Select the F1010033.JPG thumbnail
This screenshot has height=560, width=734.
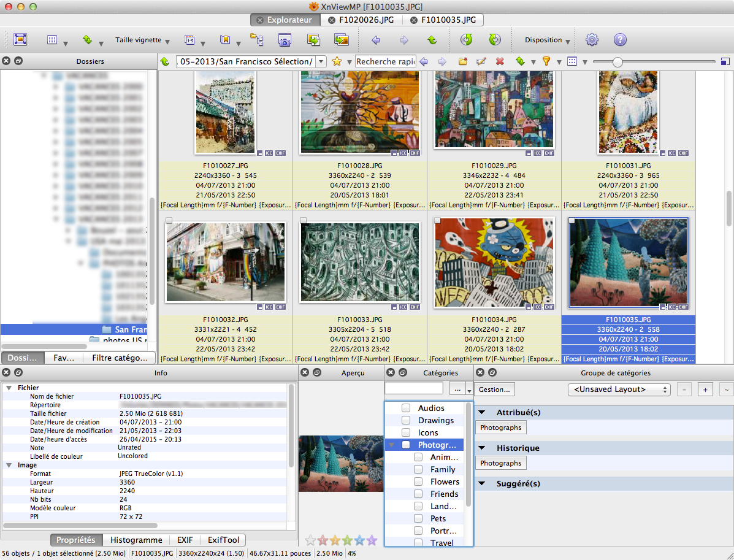tap(360, 262)
